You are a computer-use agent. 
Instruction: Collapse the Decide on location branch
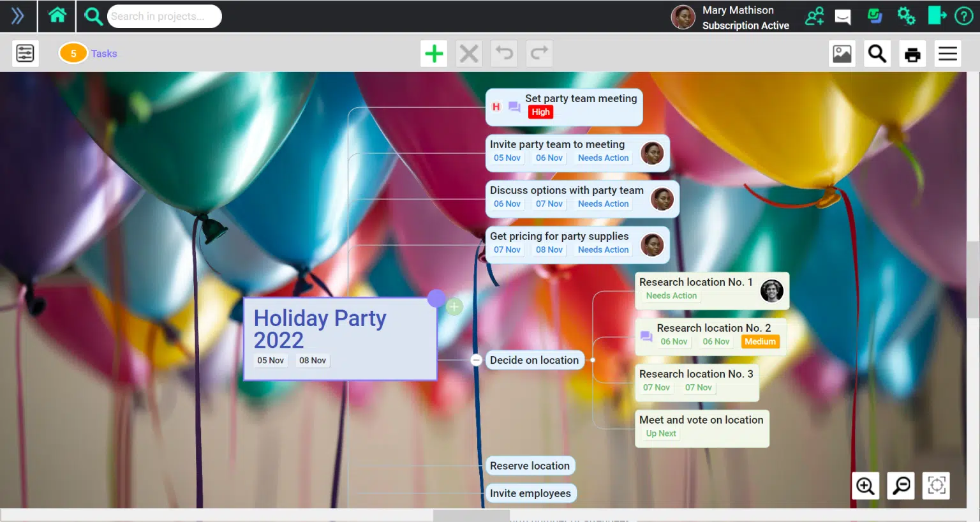click(476, 360)
